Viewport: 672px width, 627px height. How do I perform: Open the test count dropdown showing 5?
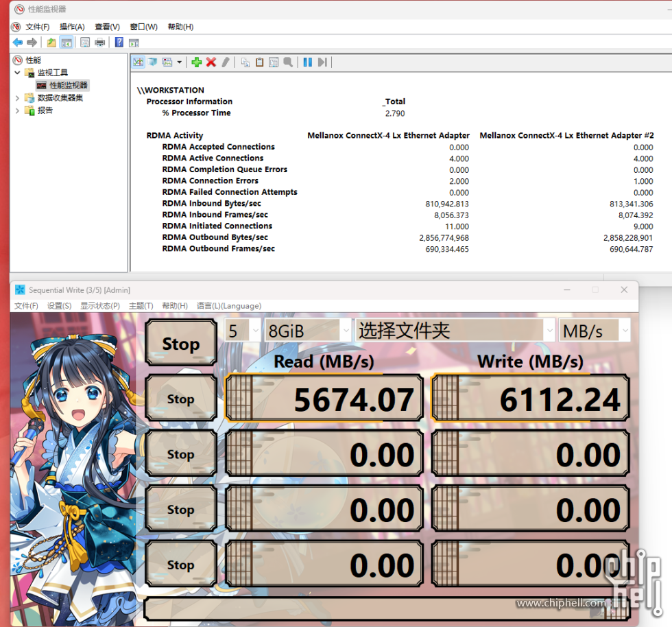243,331
